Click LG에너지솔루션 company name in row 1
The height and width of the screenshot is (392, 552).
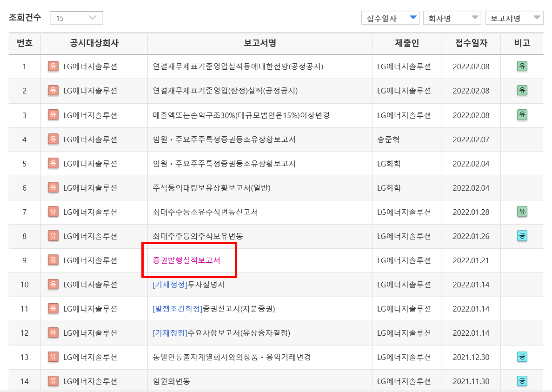coord(90,66)
